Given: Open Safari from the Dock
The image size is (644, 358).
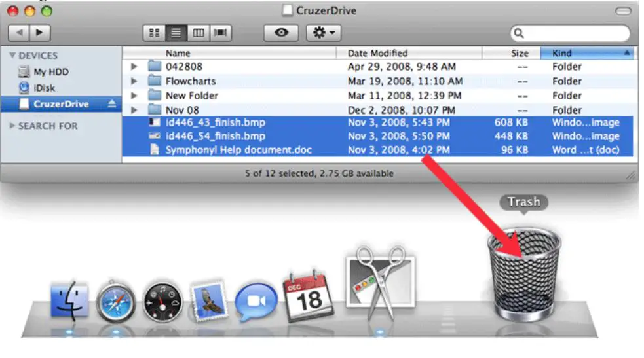Looking at the screenshot, I should pyautogui.click(x=116, y=302).
